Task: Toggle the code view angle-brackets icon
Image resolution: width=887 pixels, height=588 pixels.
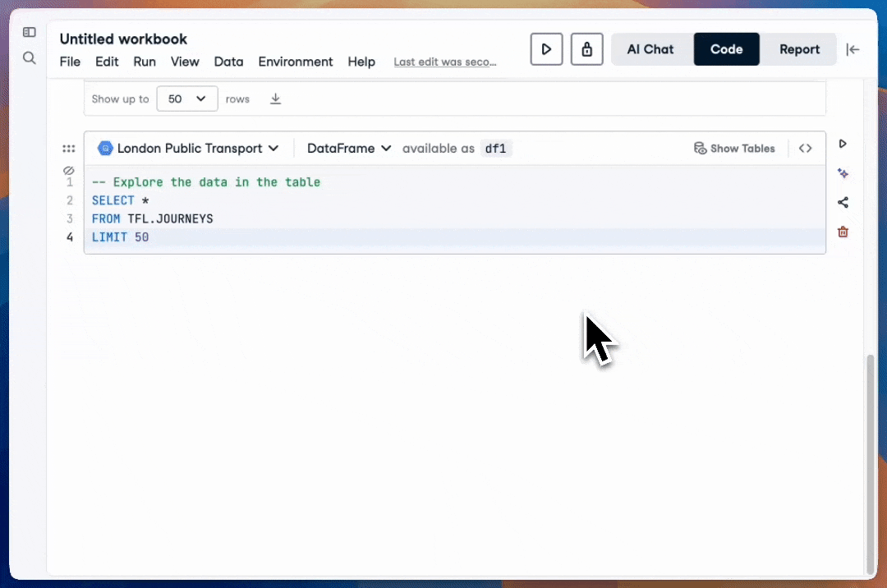Action: (x=805, y=149)
